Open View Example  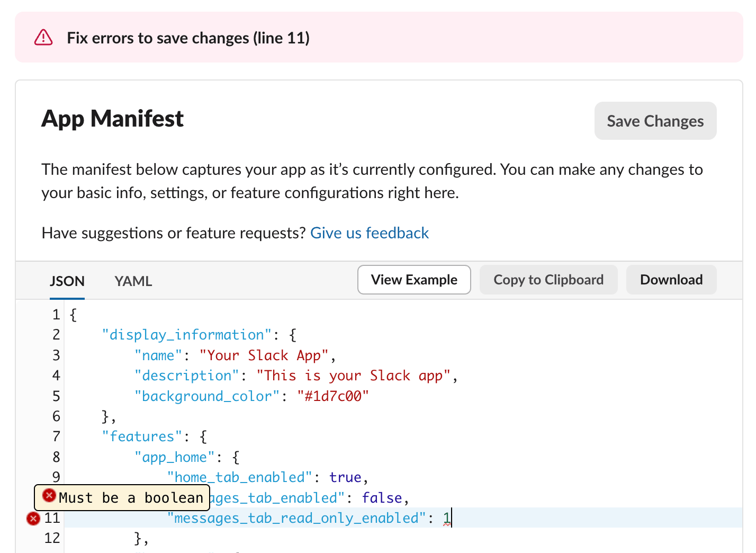[x=413, y=280]
